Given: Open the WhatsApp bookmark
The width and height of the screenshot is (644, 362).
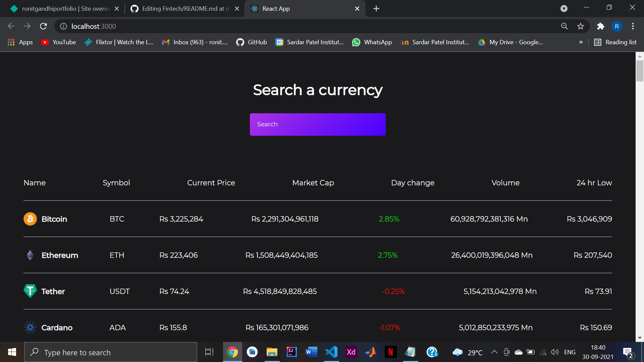Looking at the screenshot, I should [x=372, y=42].
